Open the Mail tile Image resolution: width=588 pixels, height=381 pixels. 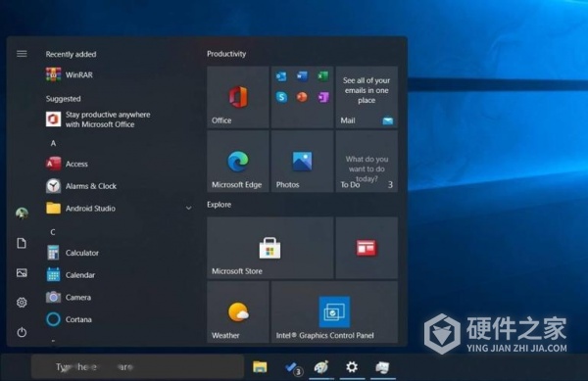tap(367, 97)
